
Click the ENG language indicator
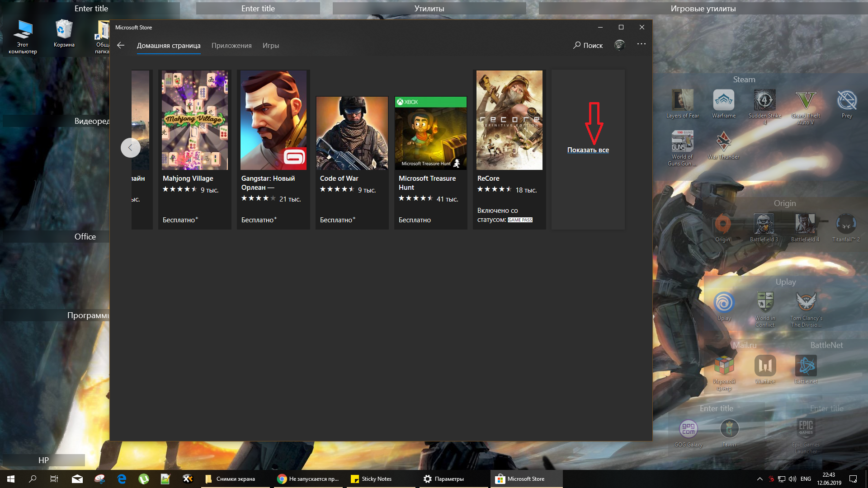tap(806, 479)
